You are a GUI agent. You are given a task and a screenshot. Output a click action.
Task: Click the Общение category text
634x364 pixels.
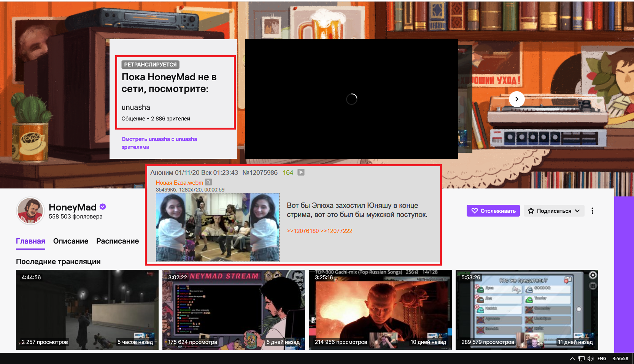click(x=133, y=119)
